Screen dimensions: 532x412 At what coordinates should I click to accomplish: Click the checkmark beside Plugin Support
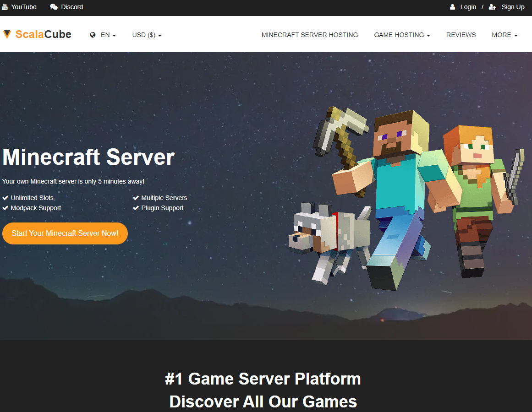[136, 208]
